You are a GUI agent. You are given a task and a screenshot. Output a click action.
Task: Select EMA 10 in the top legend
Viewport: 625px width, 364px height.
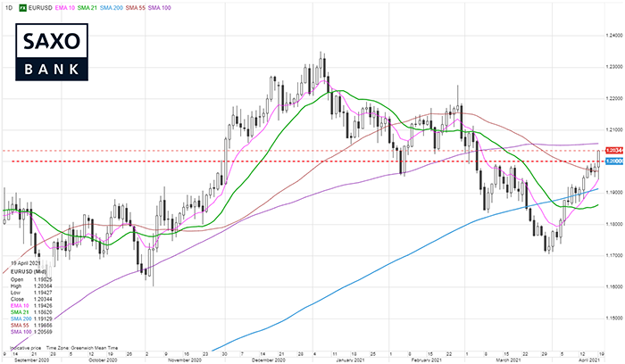[65, 7]
